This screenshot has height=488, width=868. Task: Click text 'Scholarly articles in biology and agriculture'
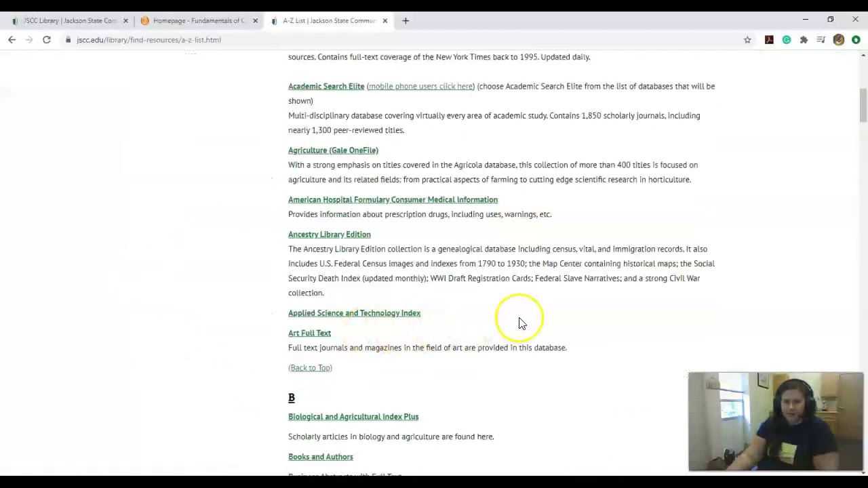(x=363, y=436)
